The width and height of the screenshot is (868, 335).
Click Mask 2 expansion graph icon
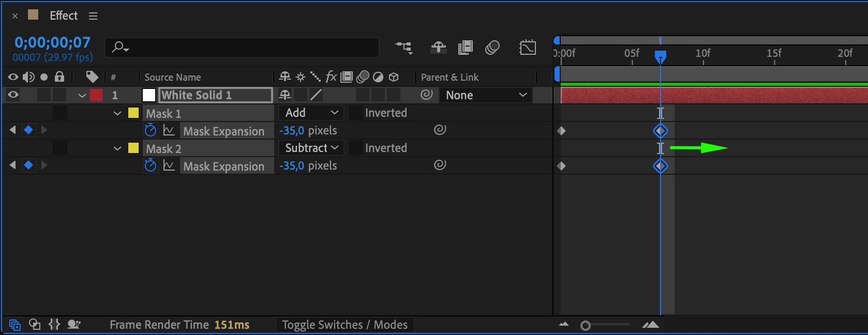point(169,165)
